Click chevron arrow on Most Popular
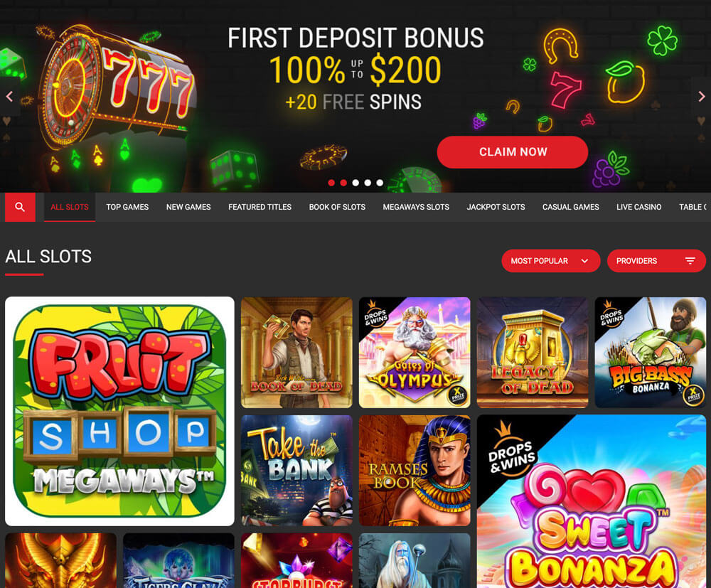Viewport: 711px width, 588px height. coord(584,261)
